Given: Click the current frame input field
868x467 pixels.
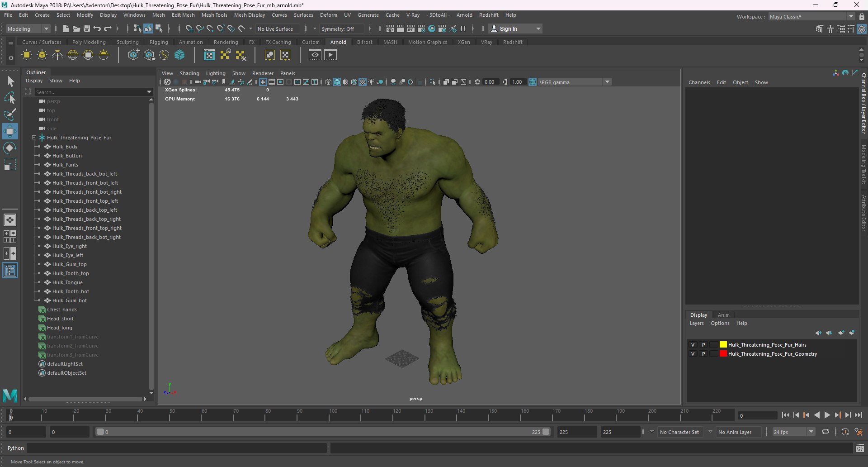Looking at the screenshot, I should (757, 415).
